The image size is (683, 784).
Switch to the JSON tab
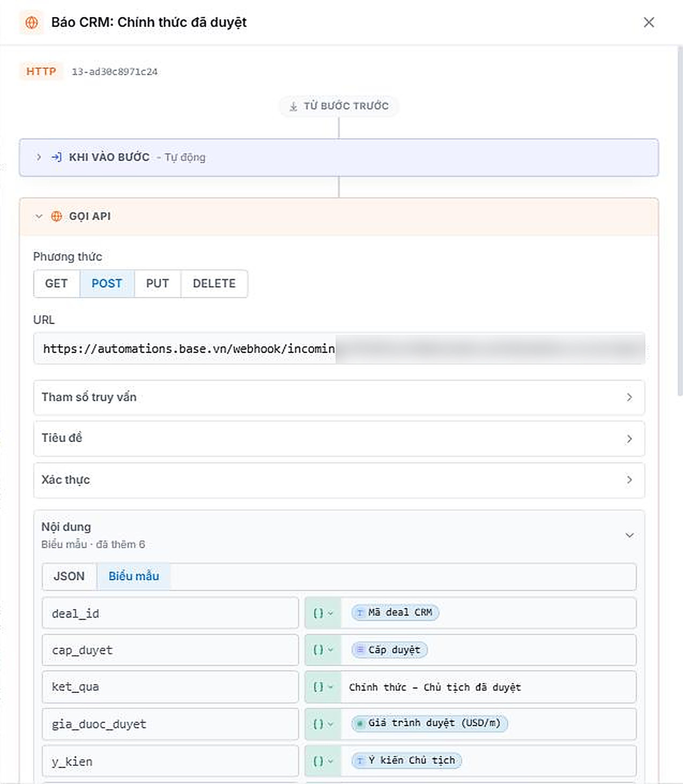point(69,576)
